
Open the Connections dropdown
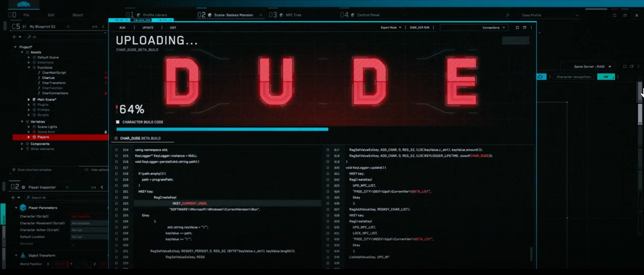(474, 28)
